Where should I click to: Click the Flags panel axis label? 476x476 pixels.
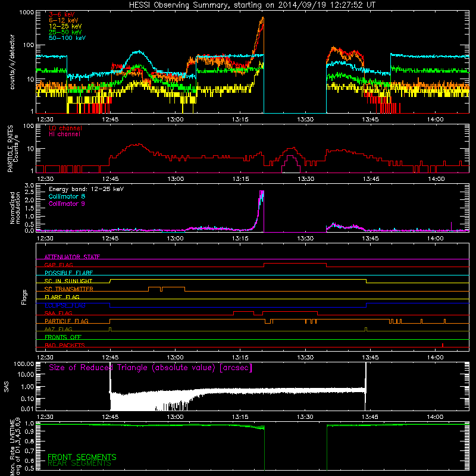[x=24, y=297]
